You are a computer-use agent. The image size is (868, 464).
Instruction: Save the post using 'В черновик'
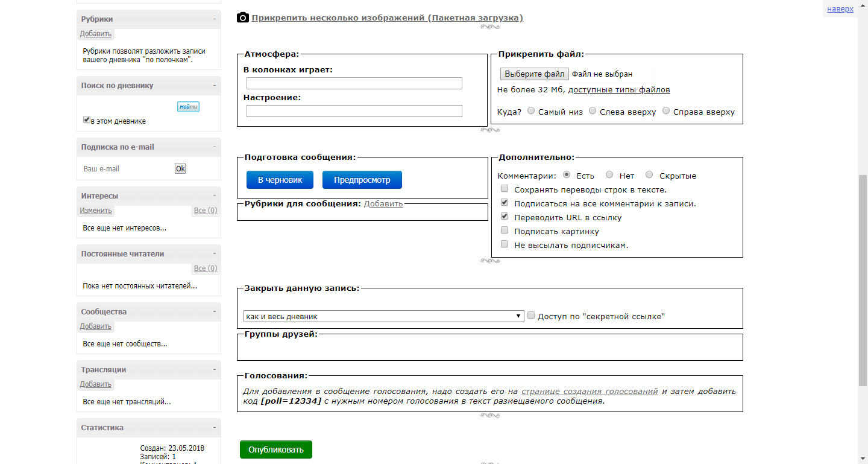point(280,179)
